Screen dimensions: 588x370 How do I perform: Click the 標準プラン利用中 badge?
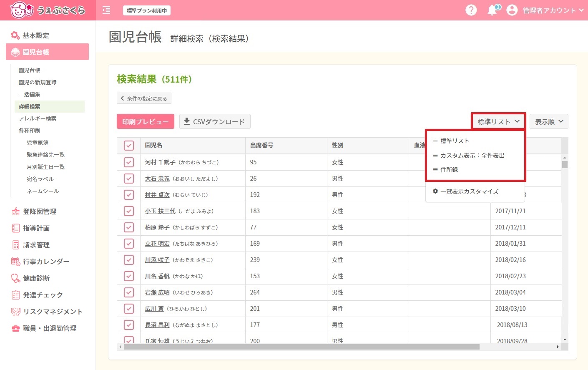tap(147, 10)
